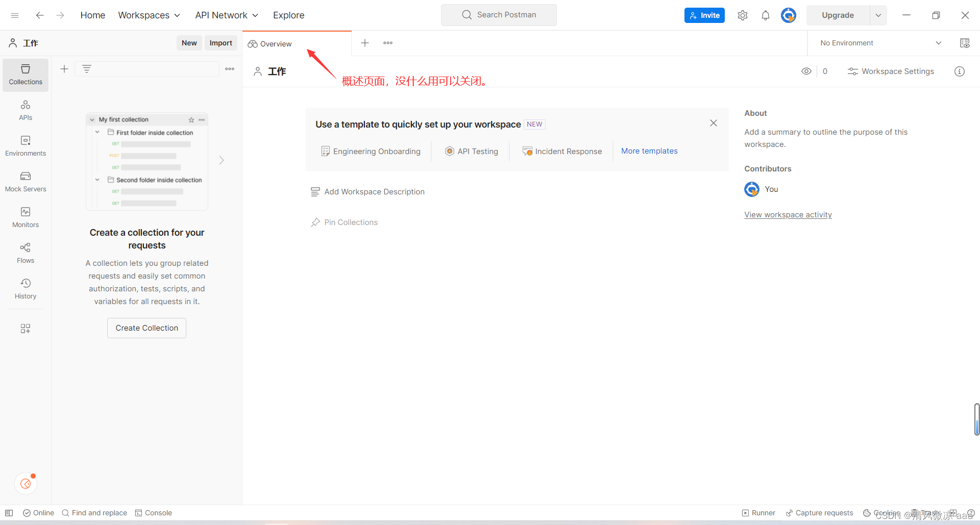Open the Explore menu item

[289, 15]
